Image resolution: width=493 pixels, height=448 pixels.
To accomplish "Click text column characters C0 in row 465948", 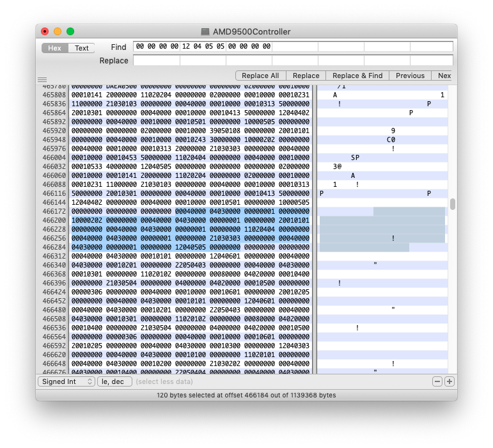I will click(x=391, y=140).
